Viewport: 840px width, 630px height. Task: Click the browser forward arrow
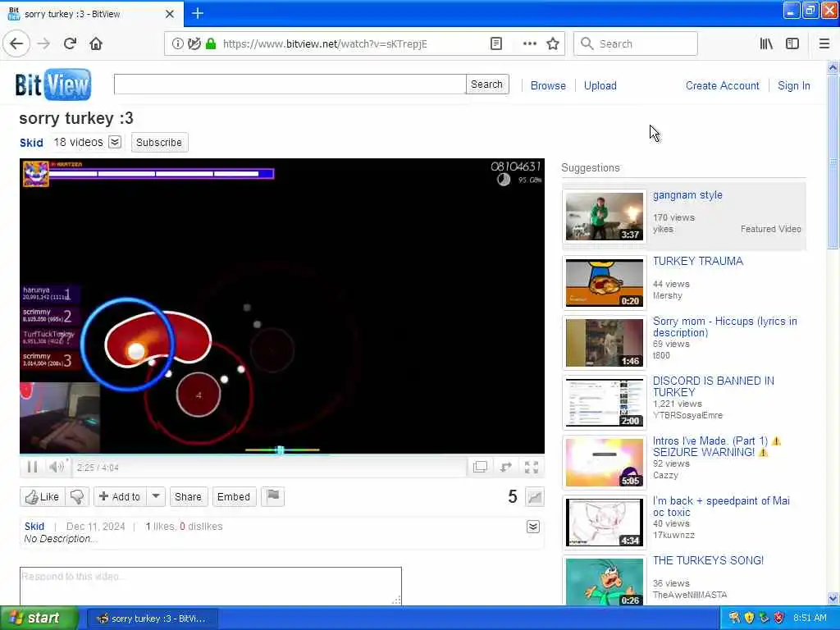[43, 43]
